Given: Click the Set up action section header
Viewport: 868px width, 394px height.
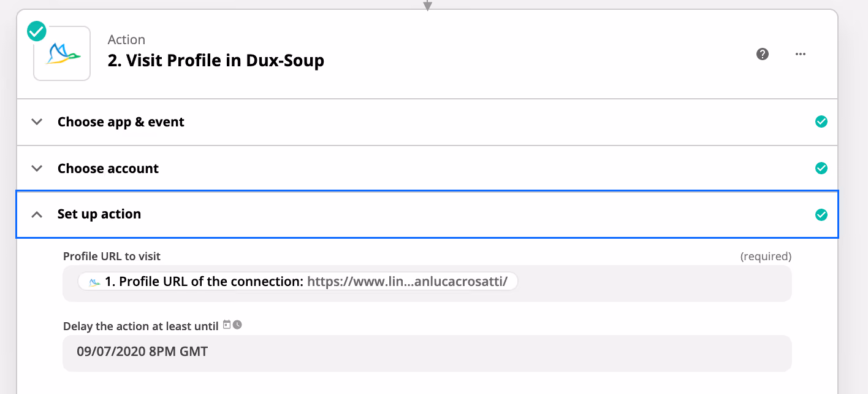Looking at the screenshot, I should click(x=427, y=214).
